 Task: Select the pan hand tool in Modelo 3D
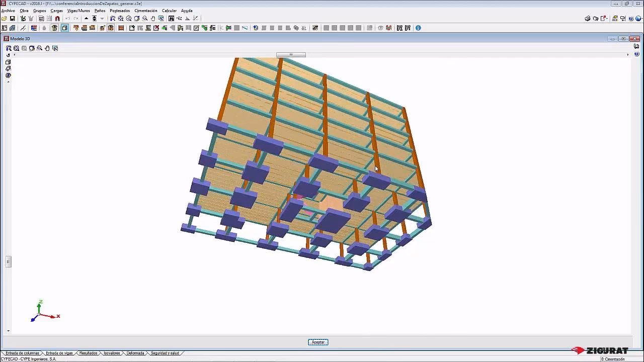(47, 48)
